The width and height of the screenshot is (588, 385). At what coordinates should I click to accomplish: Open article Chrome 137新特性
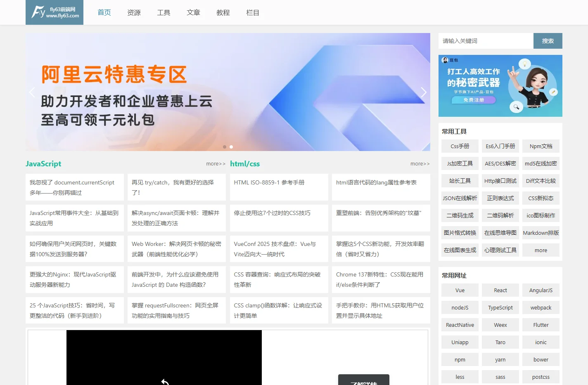point(381,279)
